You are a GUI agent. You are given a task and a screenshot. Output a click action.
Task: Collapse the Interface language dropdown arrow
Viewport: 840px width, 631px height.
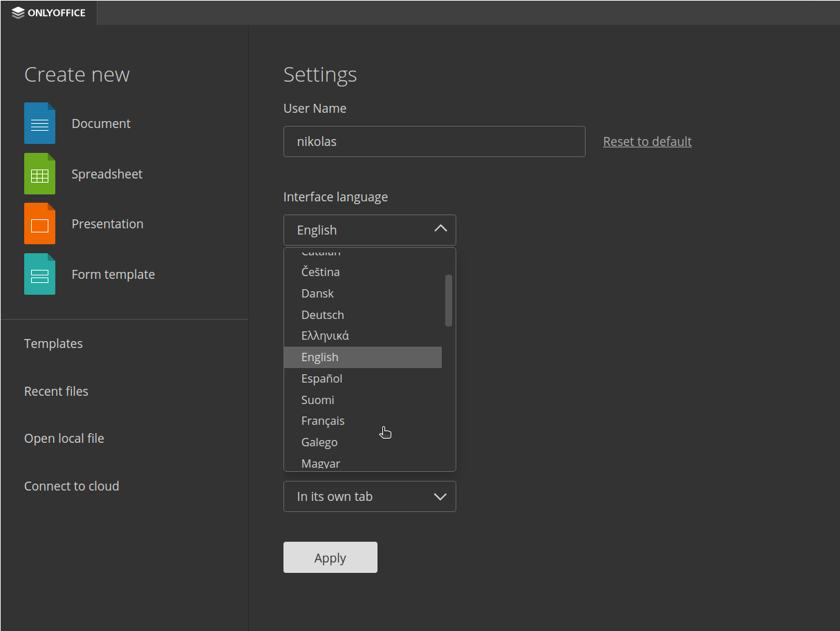click(440, 229)
